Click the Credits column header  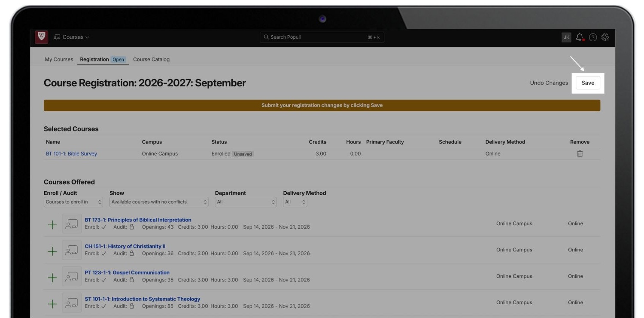(318, 142)
